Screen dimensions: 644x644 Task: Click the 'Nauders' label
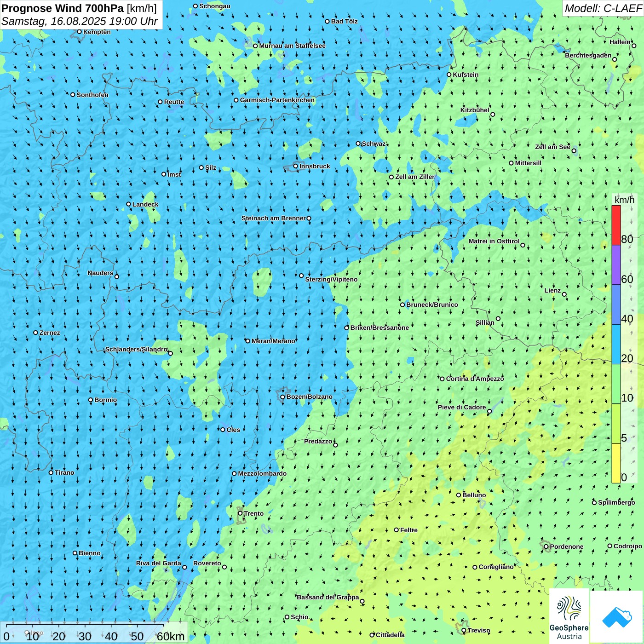[x=100, y=273]
